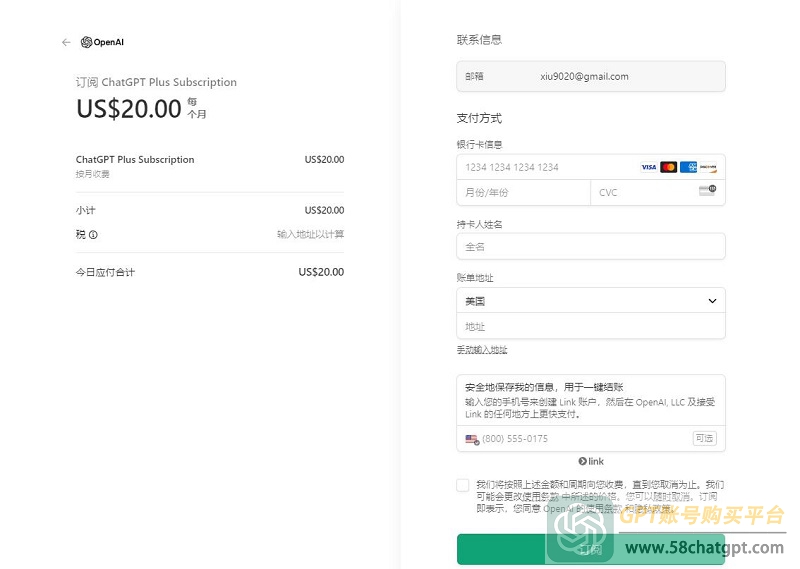Click the American Express card icon
Screen dimensions: 800x569
click(x=688, y=167)
